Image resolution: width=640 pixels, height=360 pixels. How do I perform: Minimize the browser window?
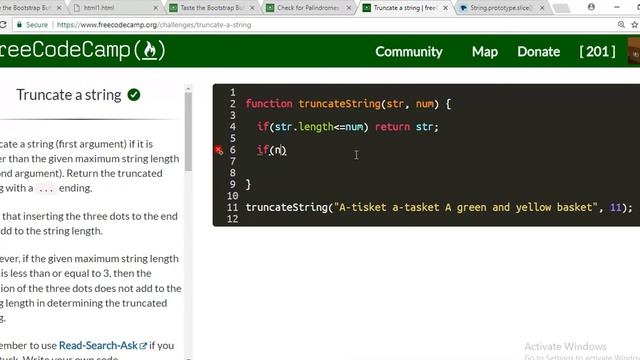coord(616,7)
